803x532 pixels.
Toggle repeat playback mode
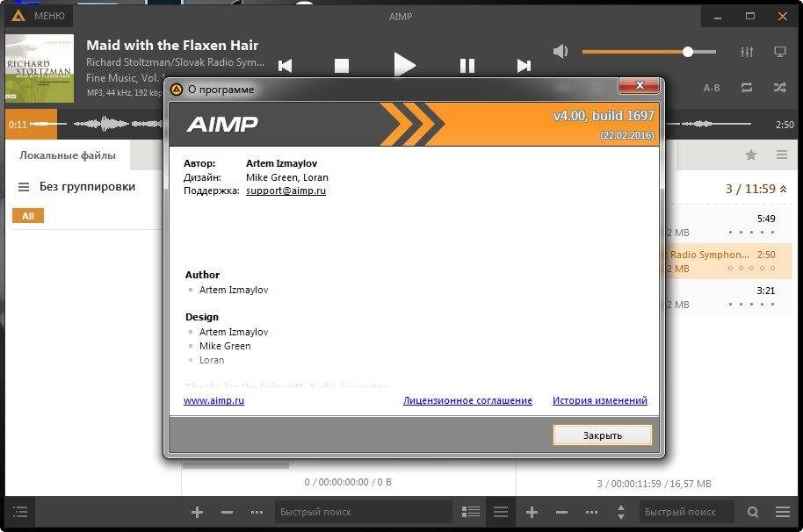(x=747, y=88)
